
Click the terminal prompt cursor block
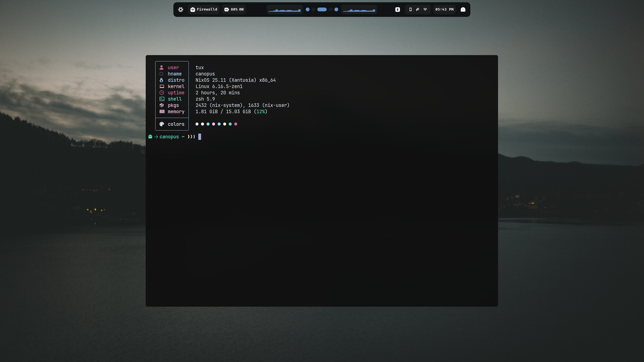200,137
